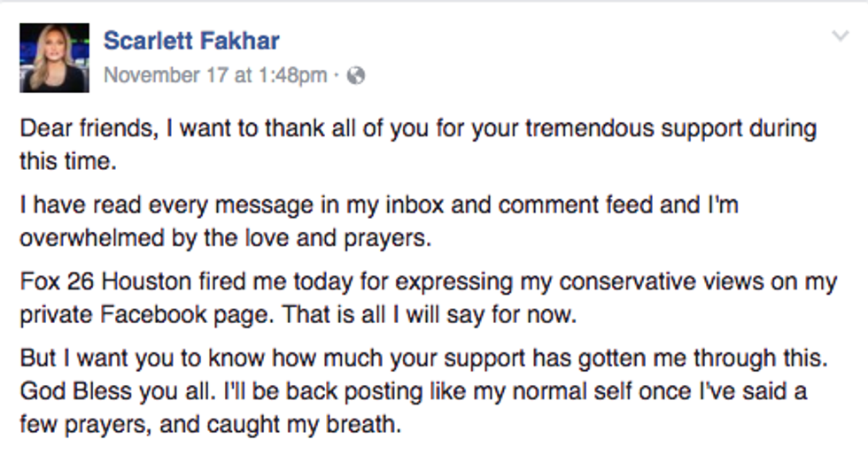
Task: Expand the post options chevron menu
Action: pyautogui.click(x=841, y=36)
